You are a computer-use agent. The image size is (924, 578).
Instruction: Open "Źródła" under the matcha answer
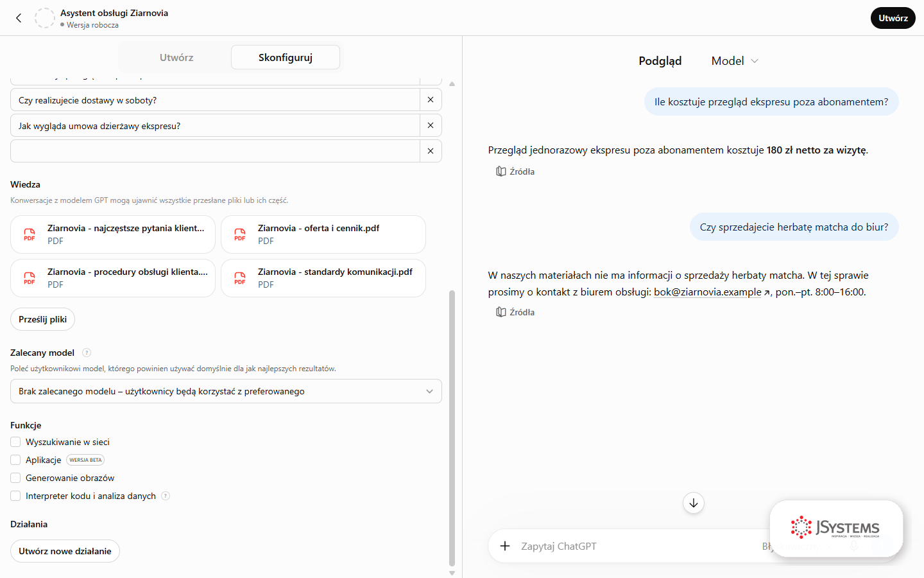pyautogui.click(x=515, y=312)
